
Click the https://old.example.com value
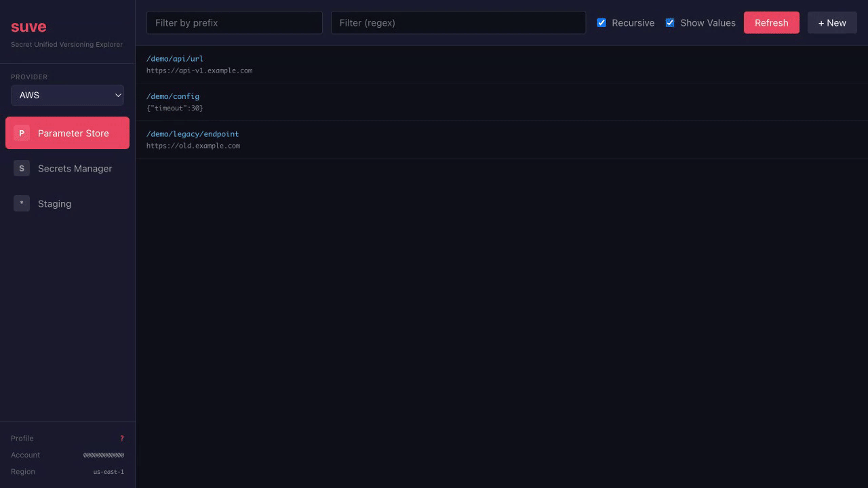pyautogui.click(x=193, y=146)
